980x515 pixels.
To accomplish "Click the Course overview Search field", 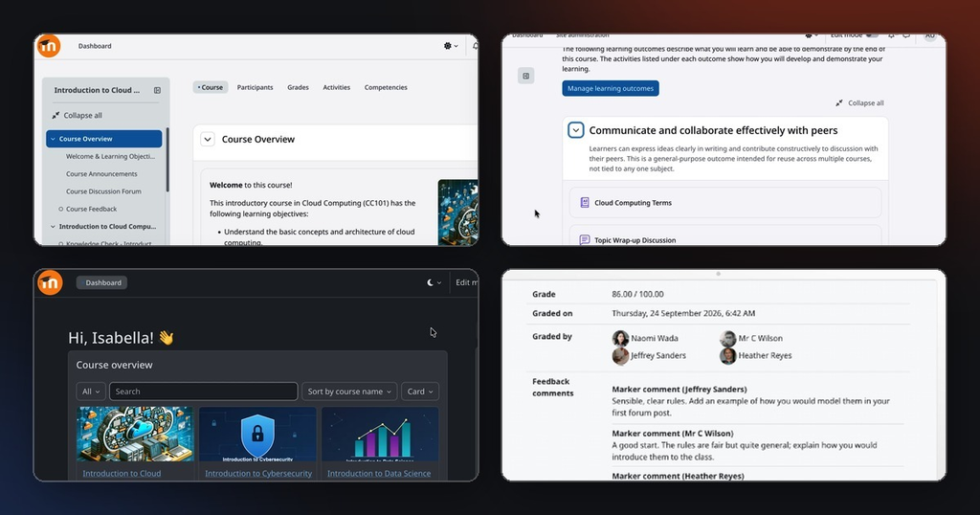I will tap(203, 392).
